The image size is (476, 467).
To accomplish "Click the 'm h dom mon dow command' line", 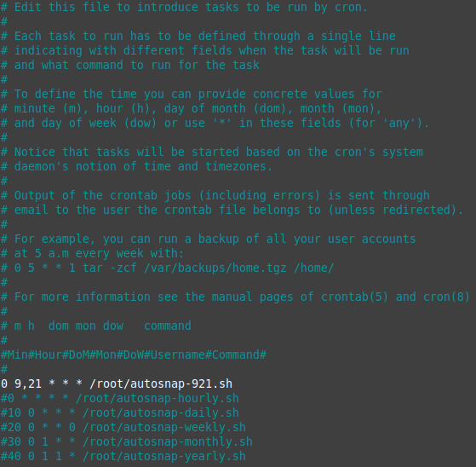I will pos(96,326).
